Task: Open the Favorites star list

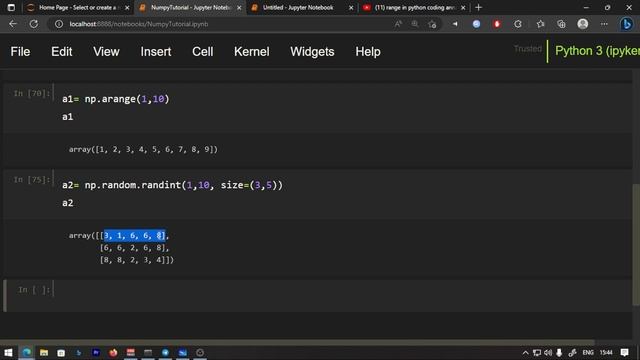Action: coord(540,24)
